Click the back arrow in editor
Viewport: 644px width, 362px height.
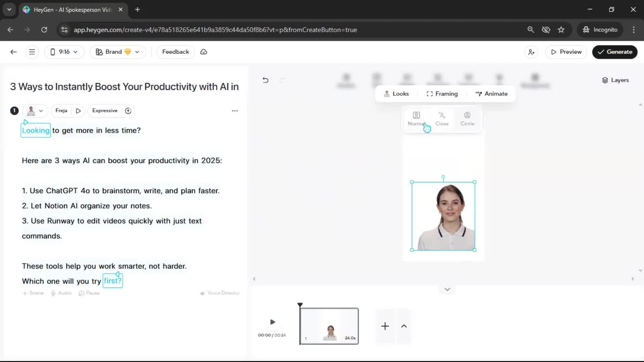click(13, 52)
